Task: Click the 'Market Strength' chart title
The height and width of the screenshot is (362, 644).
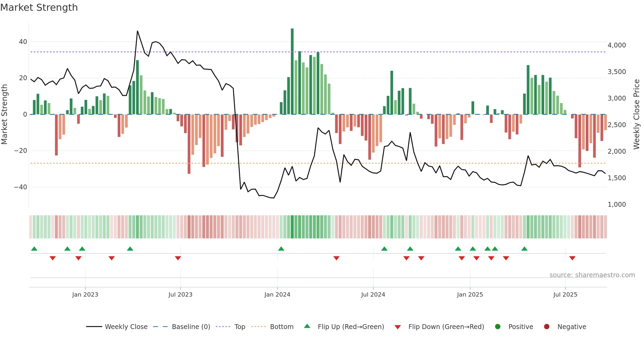Action: 39,8
